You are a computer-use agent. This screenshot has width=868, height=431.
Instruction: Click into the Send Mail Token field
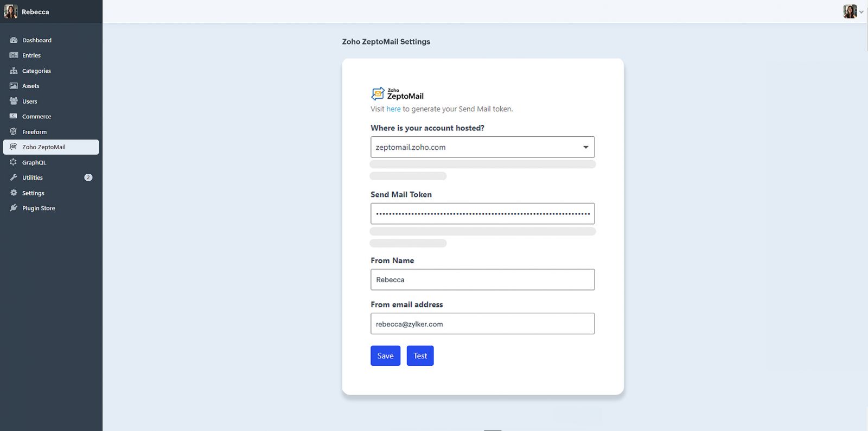[482, 214]
